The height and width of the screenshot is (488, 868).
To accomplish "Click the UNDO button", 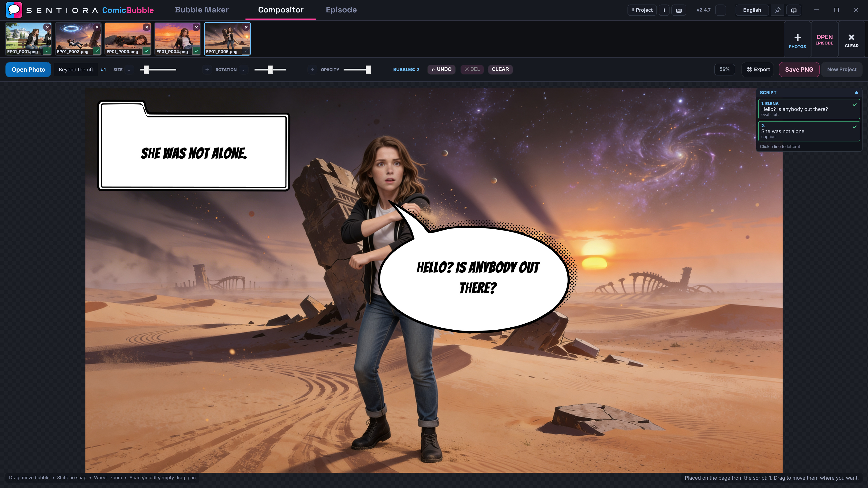I will [x=441, y=69].
